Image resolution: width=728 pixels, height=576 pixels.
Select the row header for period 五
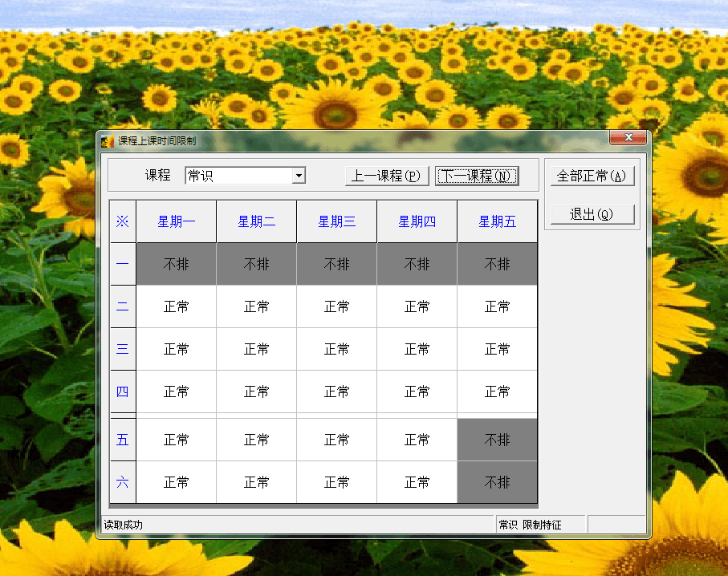coord(123,440)
